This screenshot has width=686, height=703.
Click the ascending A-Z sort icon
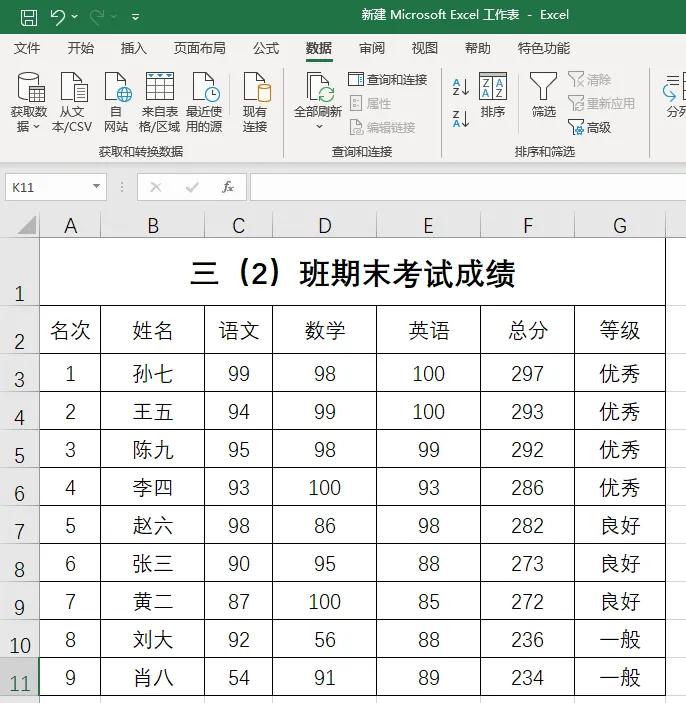pyautogui.click(x=461, y=87)
